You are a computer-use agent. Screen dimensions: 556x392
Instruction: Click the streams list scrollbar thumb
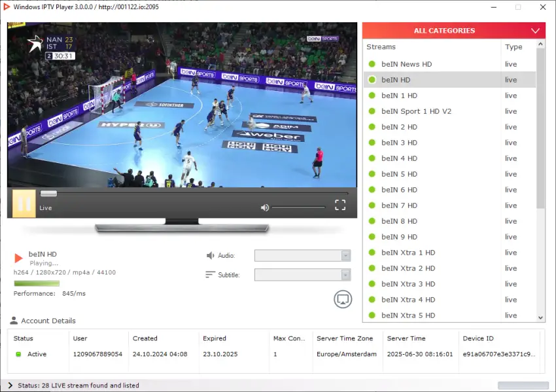click(540, 128)
